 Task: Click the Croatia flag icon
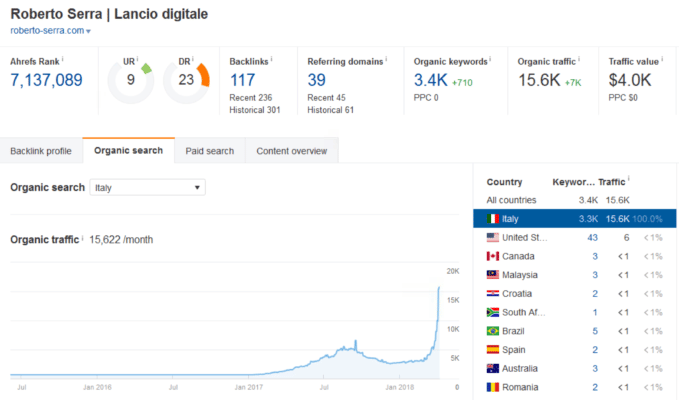[493, 294]
